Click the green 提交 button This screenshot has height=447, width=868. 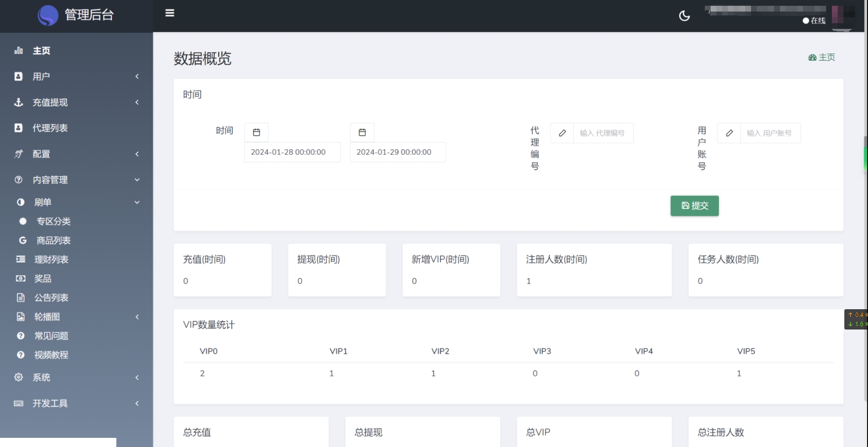(x=694, y=206)
